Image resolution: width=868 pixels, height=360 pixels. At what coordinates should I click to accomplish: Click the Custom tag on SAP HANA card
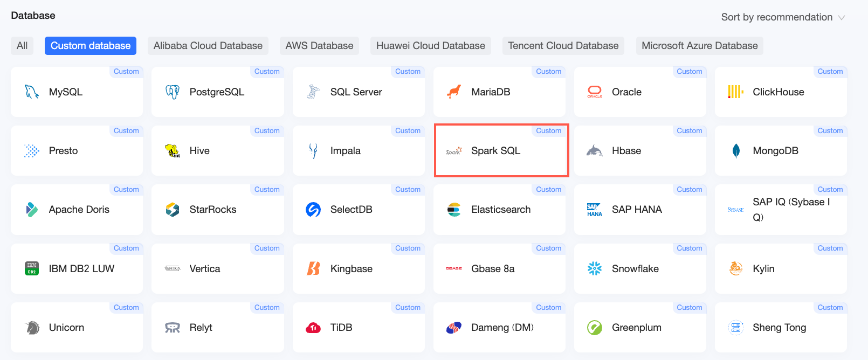pos(690,189)
